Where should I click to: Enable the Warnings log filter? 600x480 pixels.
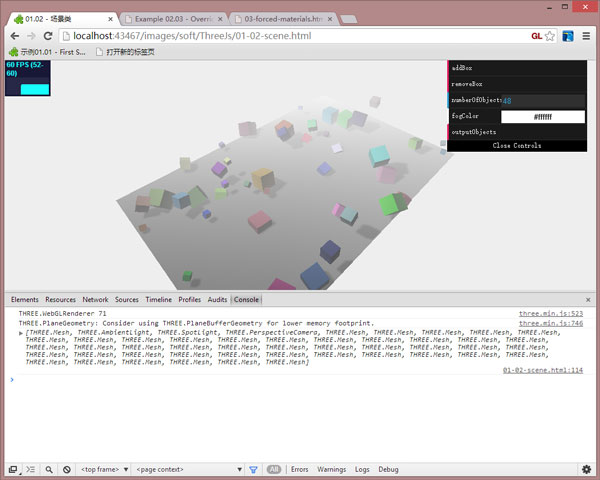pyautogui.click(x=331, y=469)
